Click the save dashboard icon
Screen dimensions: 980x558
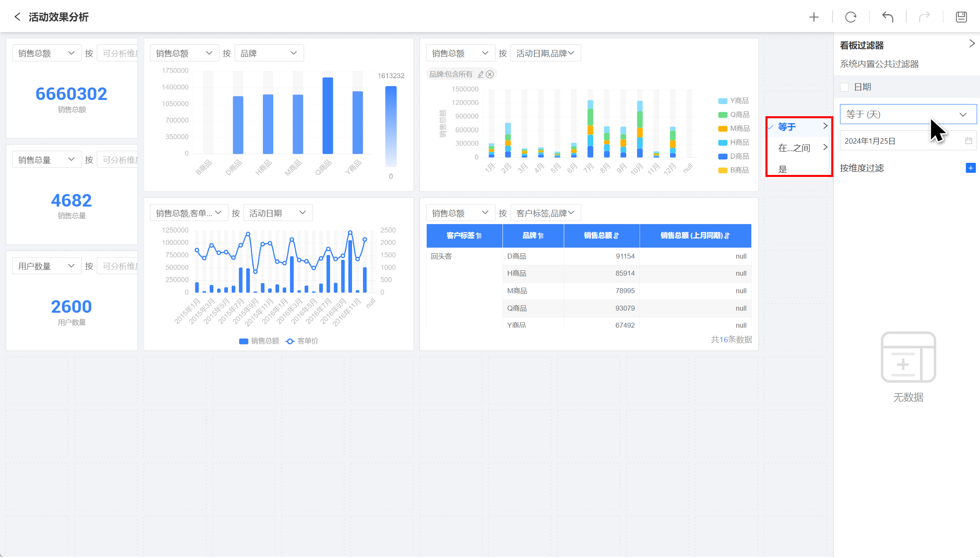pyautogui.click(x=961, y=17)
